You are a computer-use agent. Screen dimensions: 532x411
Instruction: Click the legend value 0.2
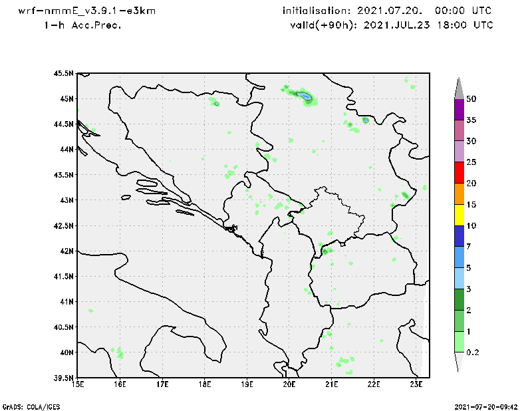click(473, 352)
